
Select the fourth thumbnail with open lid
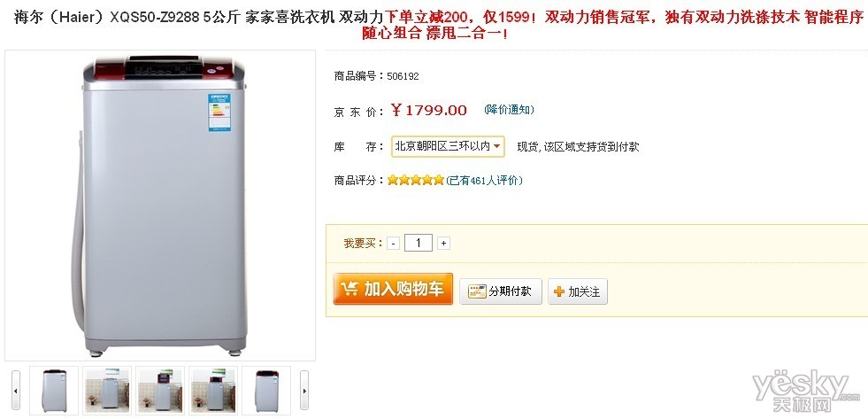tap(213, 391)
